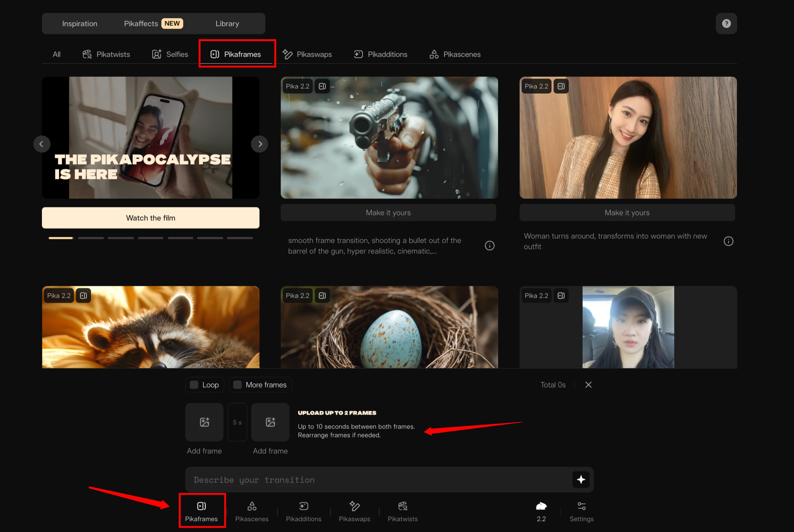This screenshot has height=532, width=794.
Task: Add the second frame image
Action: [270, 422]
